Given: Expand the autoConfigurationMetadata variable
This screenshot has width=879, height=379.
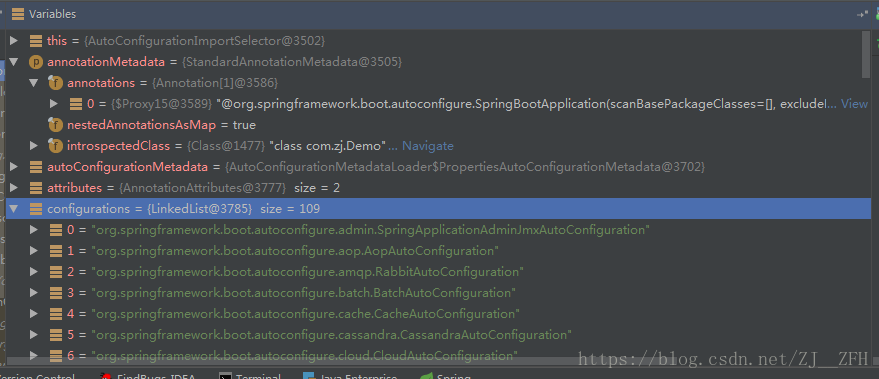Looking at the screenshot, I should [x=14, y=167].
